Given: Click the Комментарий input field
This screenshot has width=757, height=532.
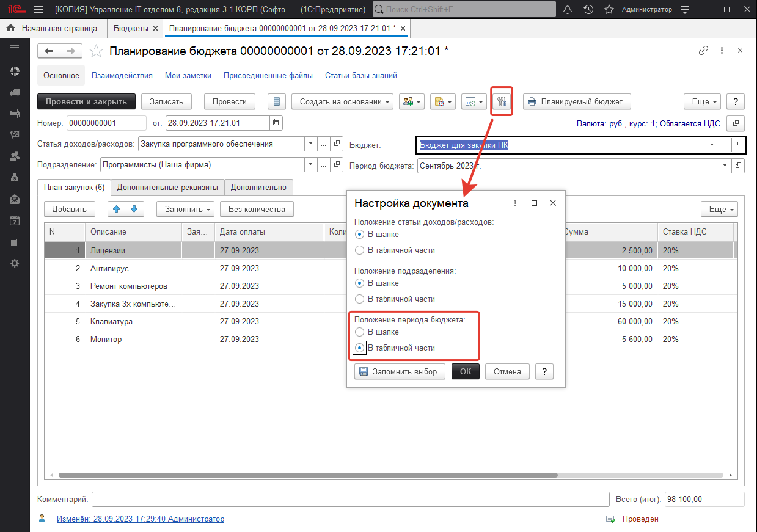Looking at the screenshot, I should pos(350,500).
